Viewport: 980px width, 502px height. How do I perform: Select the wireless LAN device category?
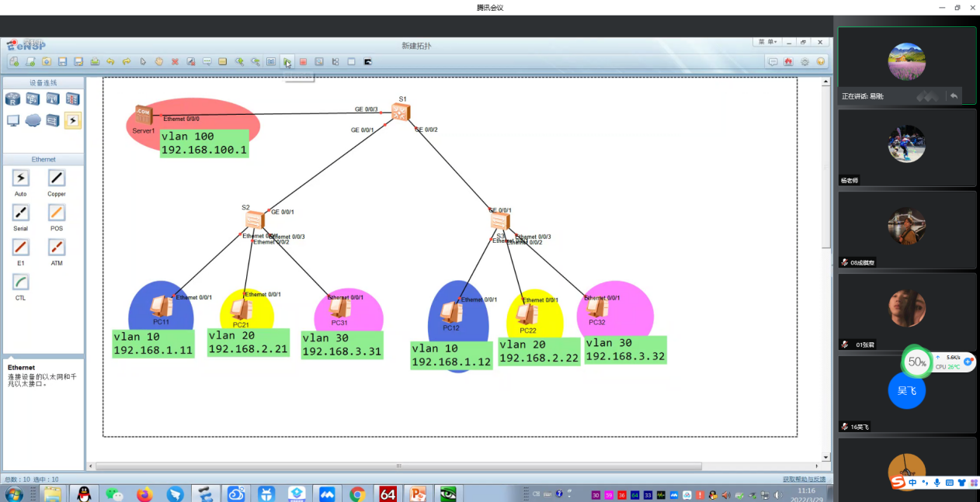pyautogui.click(x=53, y=99)
